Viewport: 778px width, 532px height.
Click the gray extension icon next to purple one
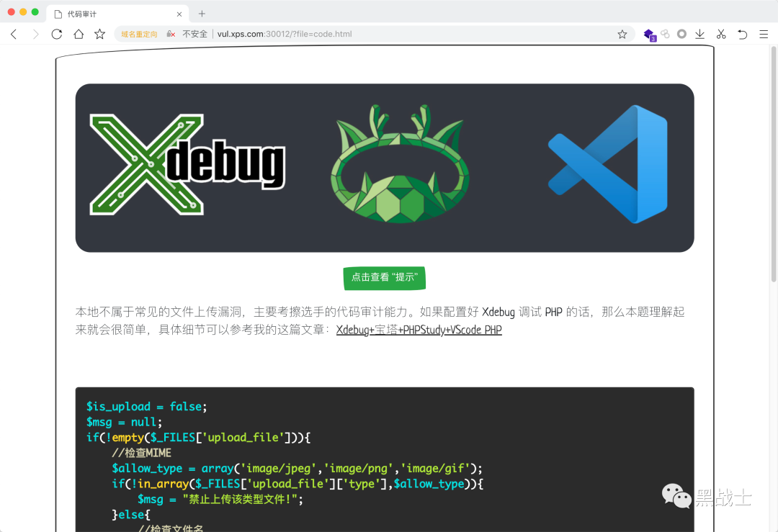point(666,35)
